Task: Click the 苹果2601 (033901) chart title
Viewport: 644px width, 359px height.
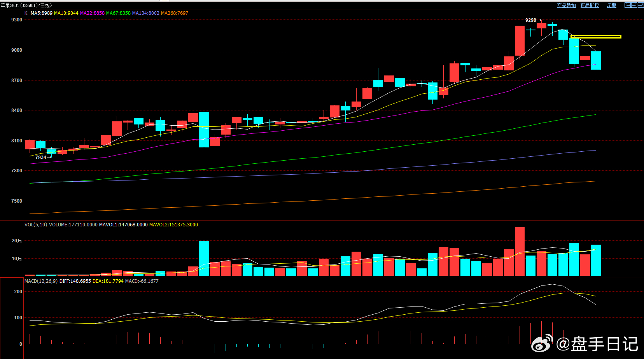Action: (26, 5)
